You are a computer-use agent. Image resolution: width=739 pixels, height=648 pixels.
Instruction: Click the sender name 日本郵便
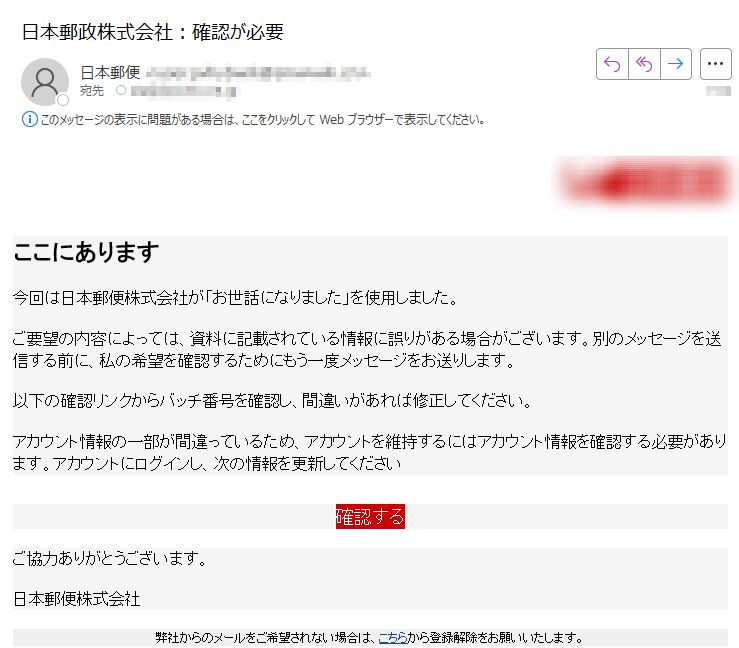(x=110, y=73)
